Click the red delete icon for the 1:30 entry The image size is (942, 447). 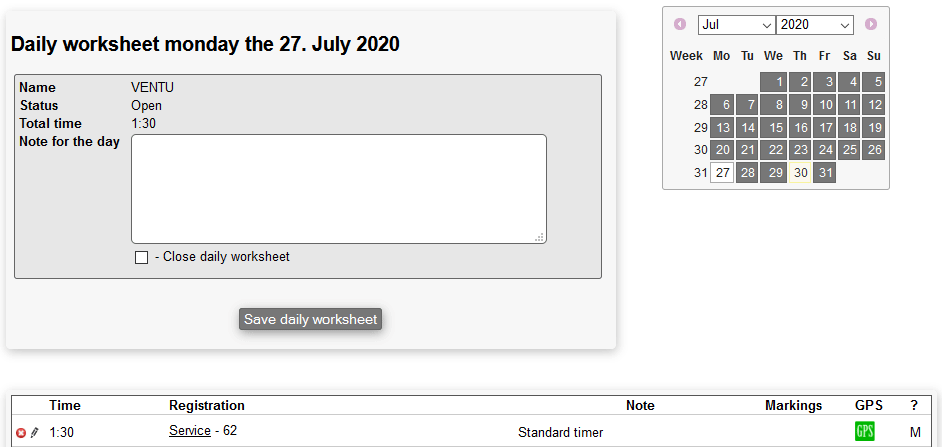click(21, 432)
